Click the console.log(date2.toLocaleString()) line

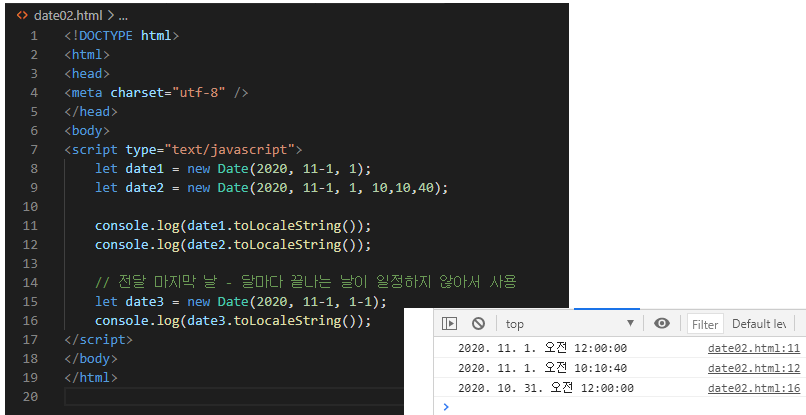coord(233,245)
